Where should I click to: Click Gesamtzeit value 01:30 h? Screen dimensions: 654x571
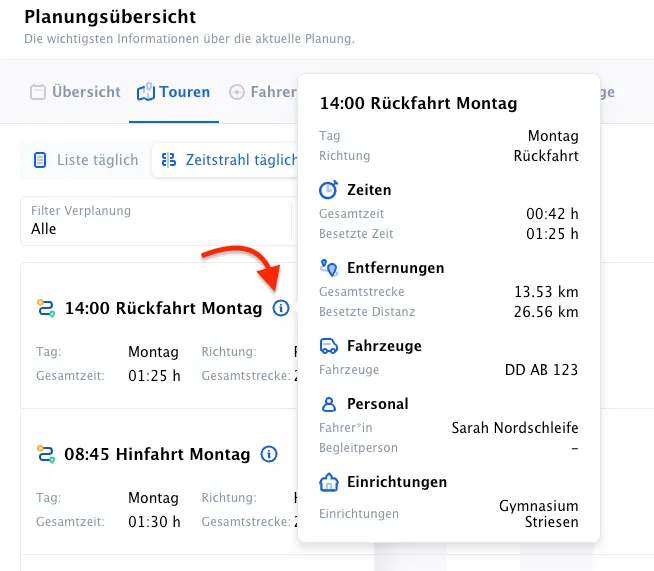154,522
